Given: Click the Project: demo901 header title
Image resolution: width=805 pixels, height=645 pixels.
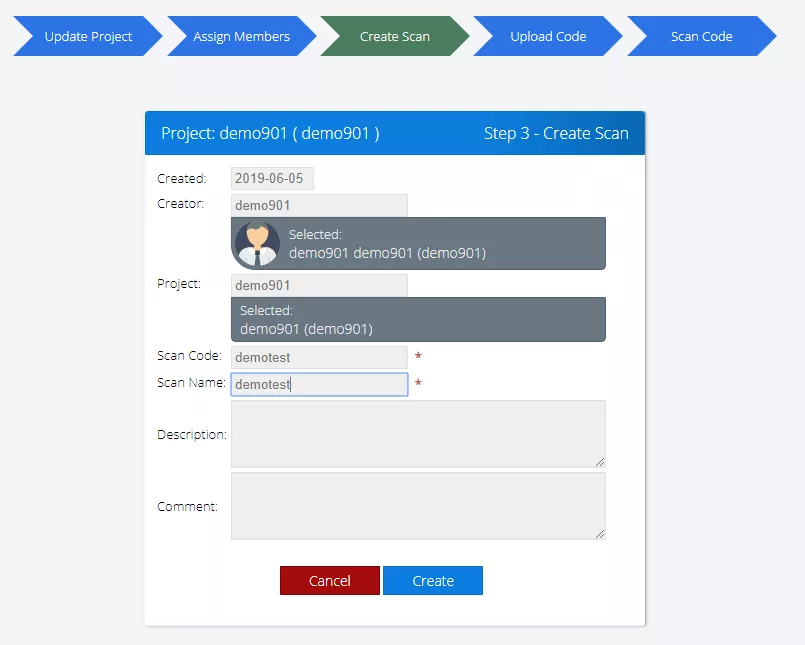Looking at the screenshot, I should pyautogui.click(x=271, y=133).
